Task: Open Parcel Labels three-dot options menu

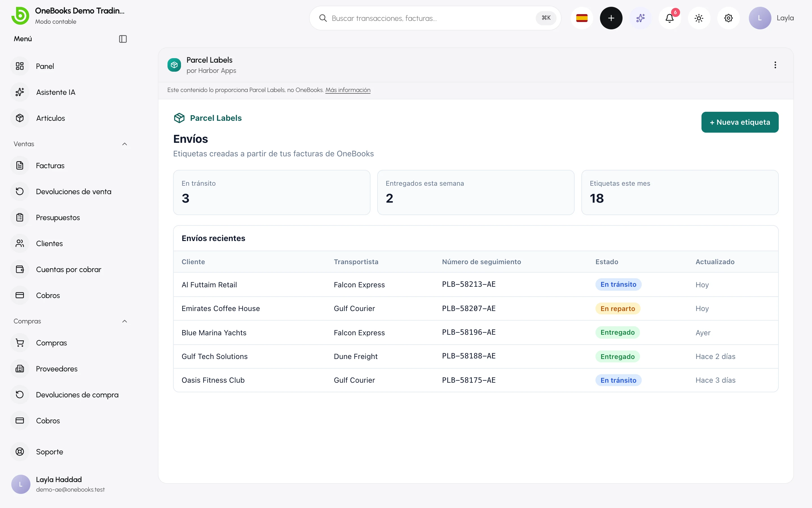Action: point(775,65)
